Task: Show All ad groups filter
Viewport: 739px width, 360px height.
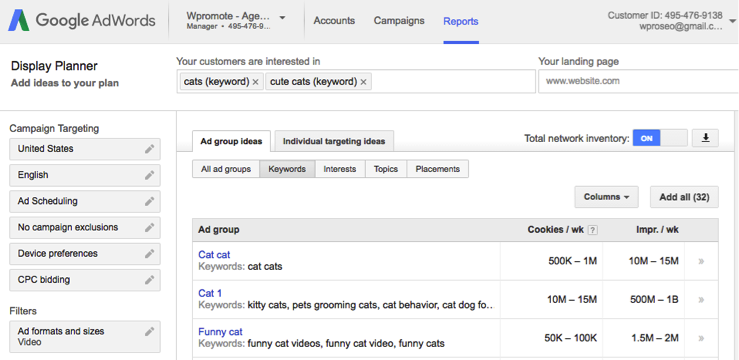Action: (x=226, y=169)
